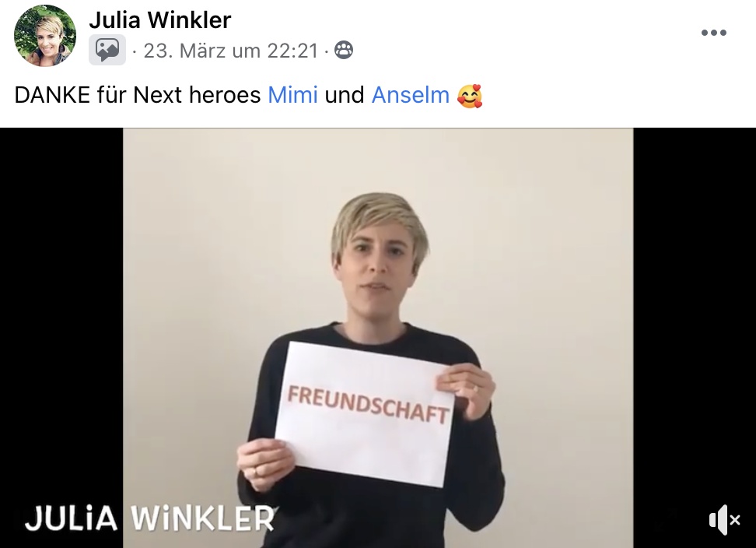Open the three-dot post options menu
Screen dimensions: 756x548
[x=713, y=33]
